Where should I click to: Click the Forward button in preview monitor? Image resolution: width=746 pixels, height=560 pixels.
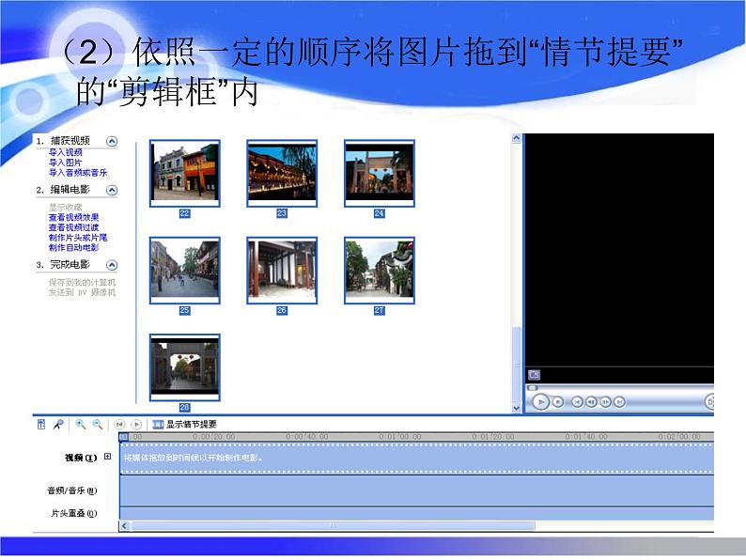click(x=619, y=402)
